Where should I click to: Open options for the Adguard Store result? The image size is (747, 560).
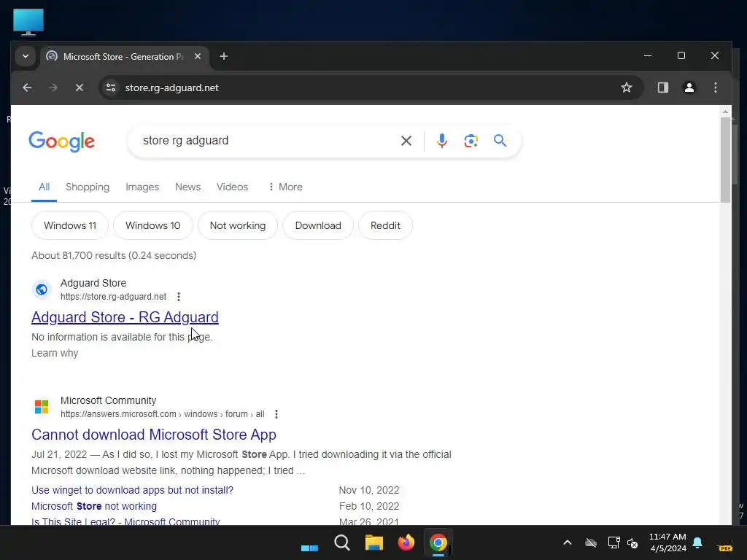[179, 297]
